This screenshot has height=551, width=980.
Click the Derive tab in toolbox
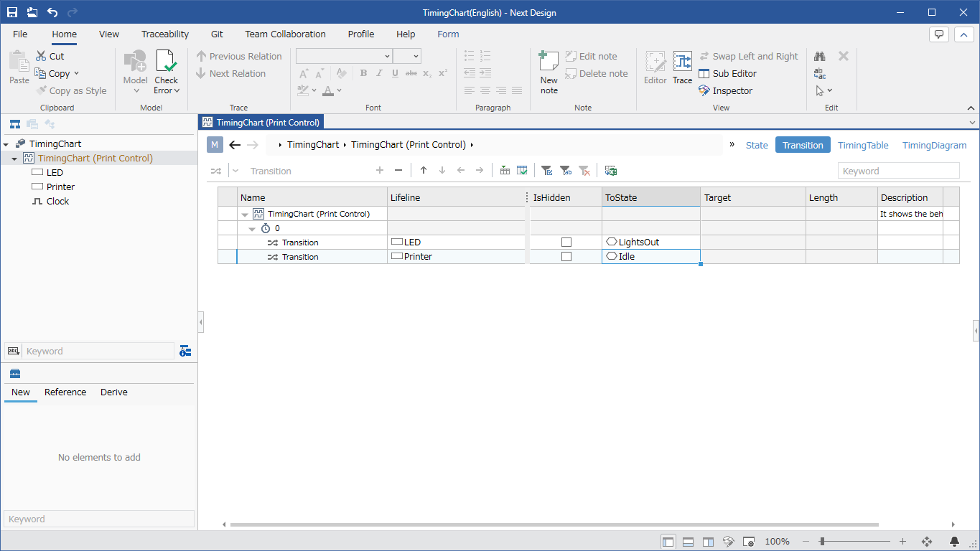point(114,392)
